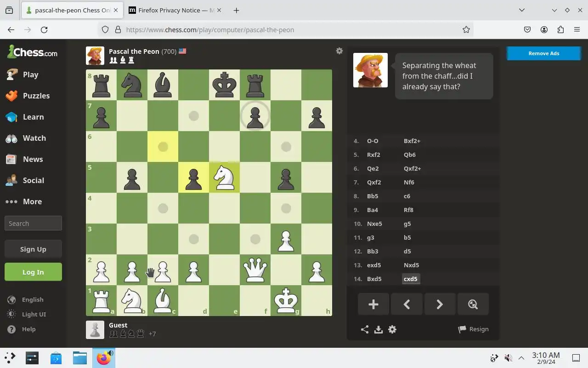Viewport: 588px width, 368px height.
Task: Open Firefox extensions icon
Action: pos(560,29)
